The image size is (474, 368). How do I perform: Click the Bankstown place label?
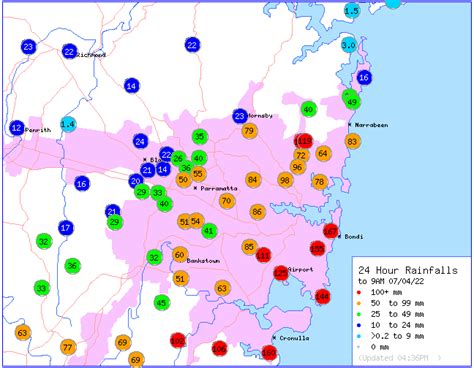203,261
